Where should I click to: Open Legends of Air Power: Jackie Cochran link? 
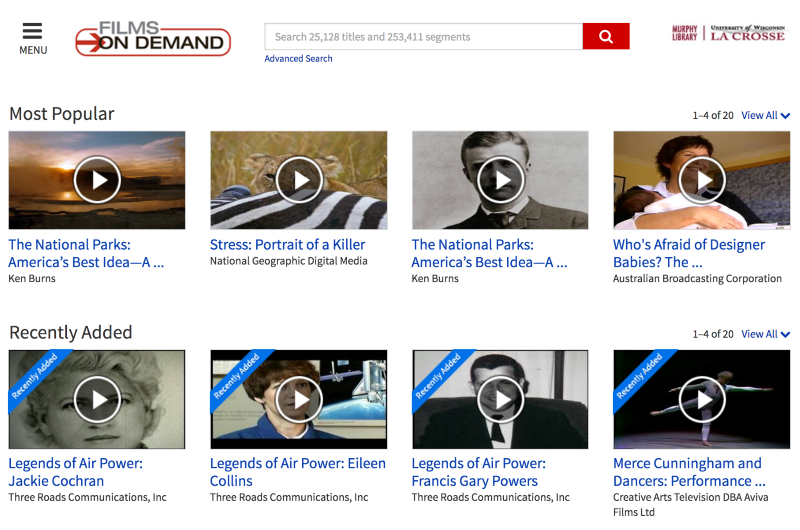tap(76, 472)
